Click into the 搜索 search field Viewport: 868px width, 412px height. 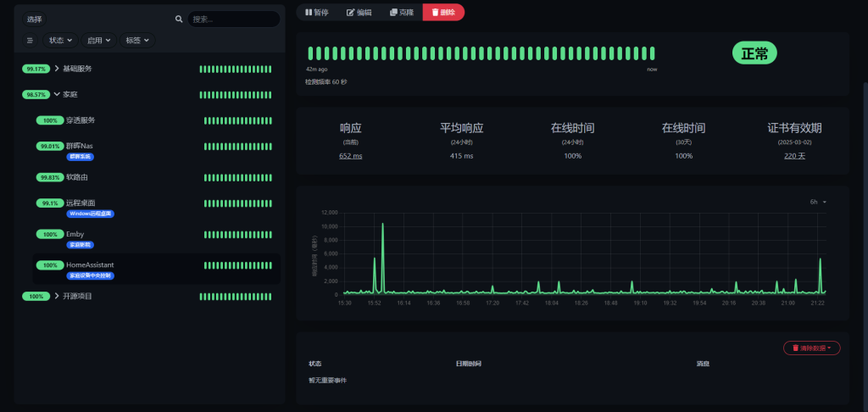[x=231, y=19]
